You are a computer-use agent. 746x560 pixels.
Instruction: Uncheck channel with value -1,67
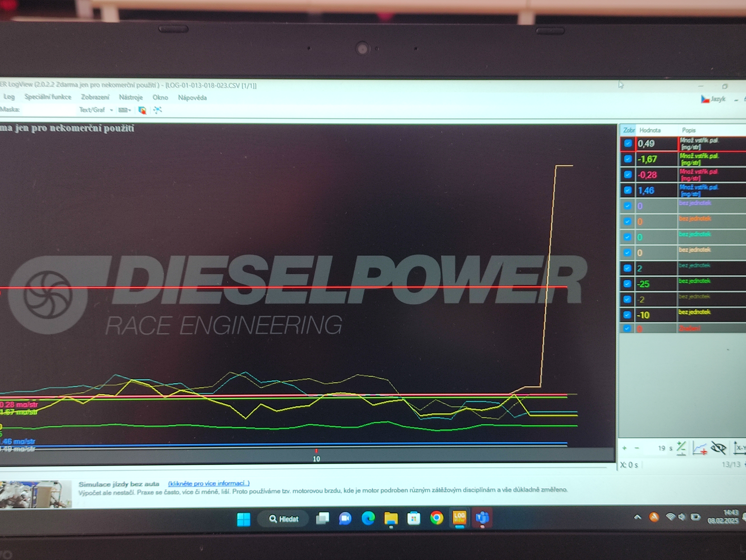point(628,159)
